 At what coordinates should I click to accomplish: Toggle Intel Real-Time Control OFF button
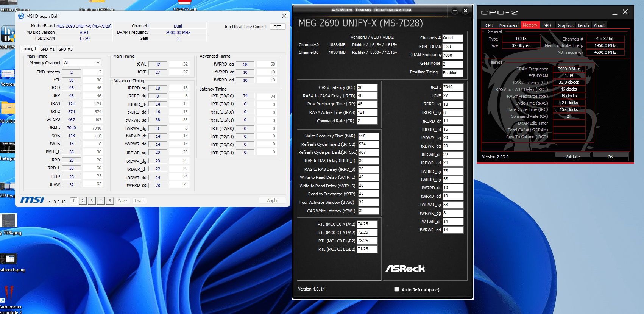(x=278, y=27)
